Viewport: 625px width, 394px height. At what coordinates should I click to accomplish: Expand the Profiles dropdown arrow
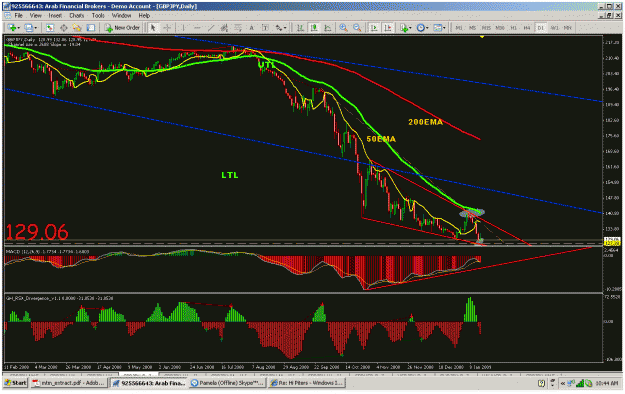pyautogui.click(x=35, y=28)
